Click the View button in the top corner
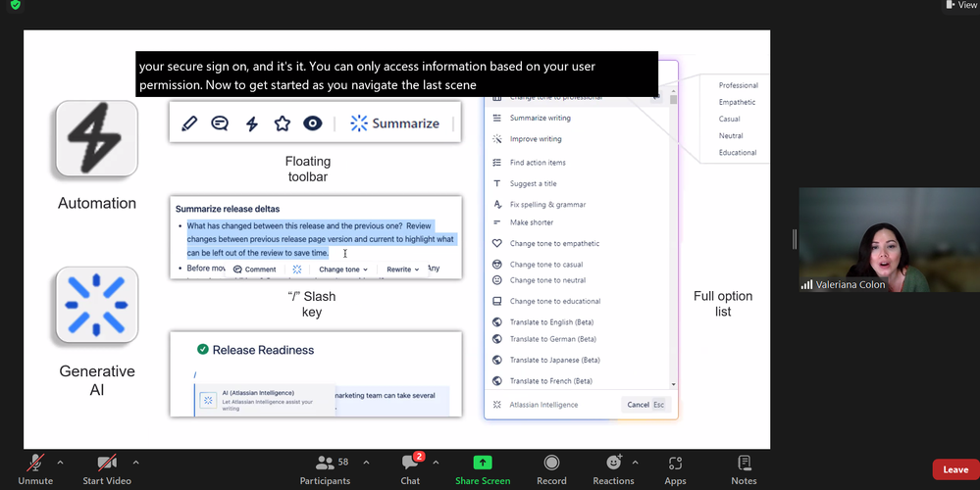 pyautogui.click(x=962, y=5)
